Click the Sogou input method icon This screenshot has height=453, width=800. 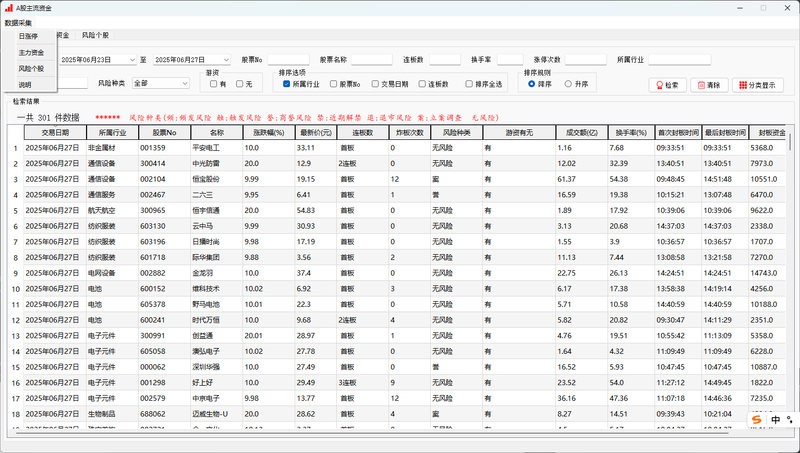click(757, 419)
